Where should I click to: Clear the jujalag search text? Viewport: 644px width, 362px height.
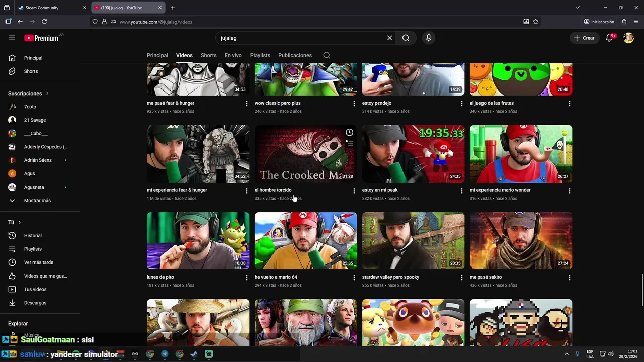[389, 38]
